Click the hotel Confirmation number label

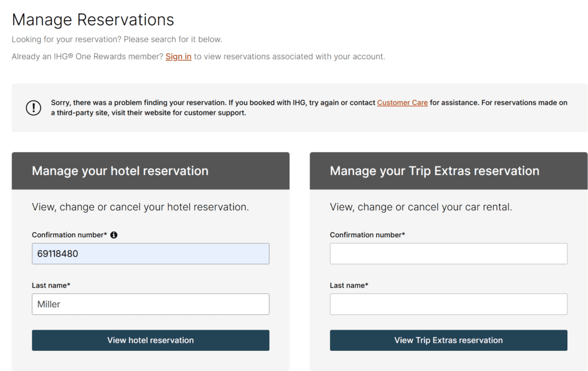click(x=69, y=235)
